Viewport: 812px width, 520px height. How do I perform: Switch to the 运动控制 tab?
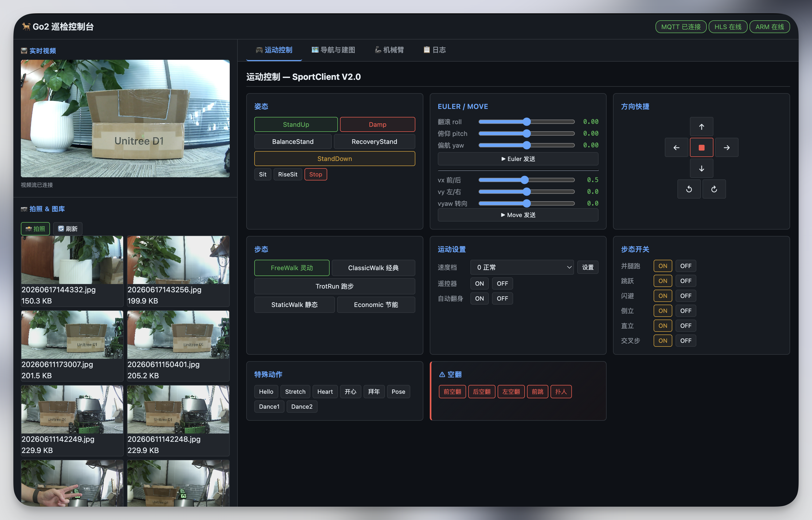[274, 50]
